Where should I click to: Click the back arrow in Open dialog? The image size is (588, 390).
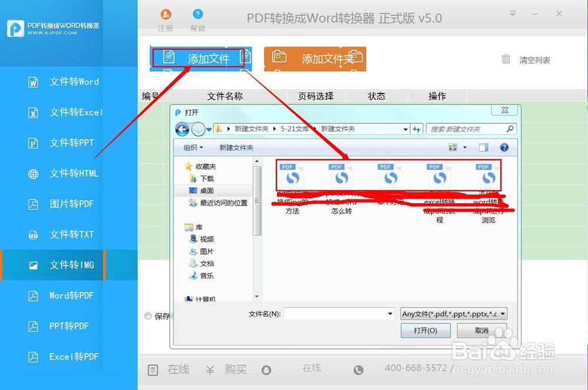pyautogui.click(x=182, y=130)
